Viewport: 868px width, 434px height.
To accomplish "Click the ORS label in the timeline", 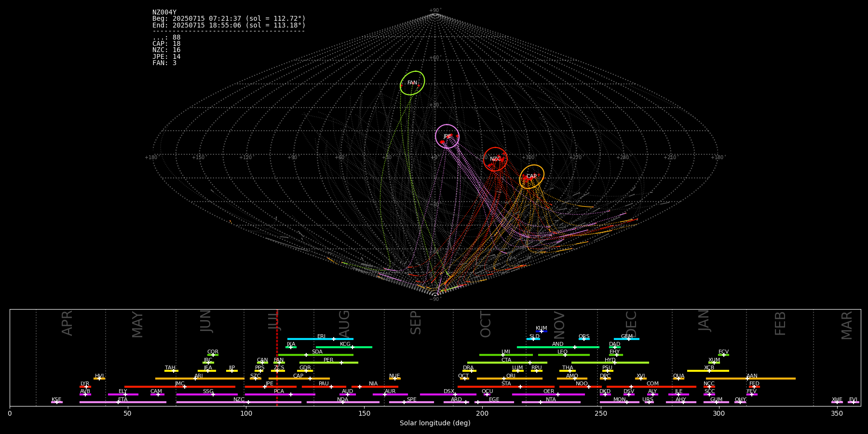I will pos(584,336).
